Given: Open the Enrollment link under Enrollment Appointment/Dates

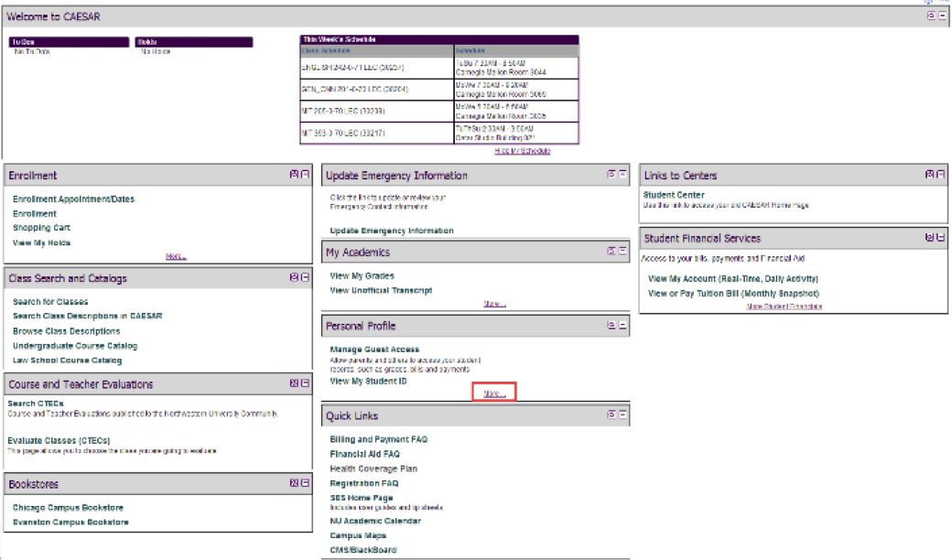Looking at the screenshot, I should [x=35, y=213].
